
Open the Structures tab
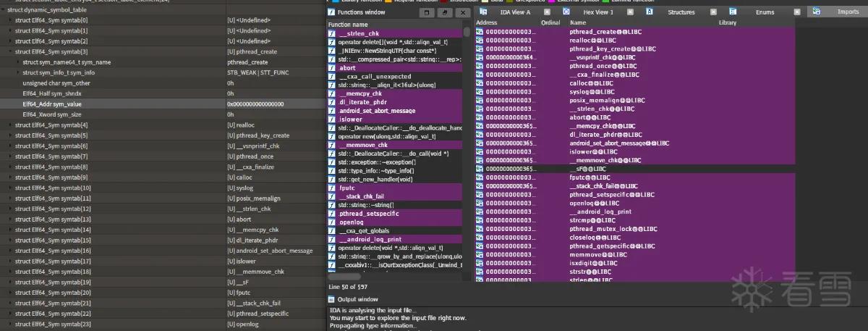click(681, 12)
